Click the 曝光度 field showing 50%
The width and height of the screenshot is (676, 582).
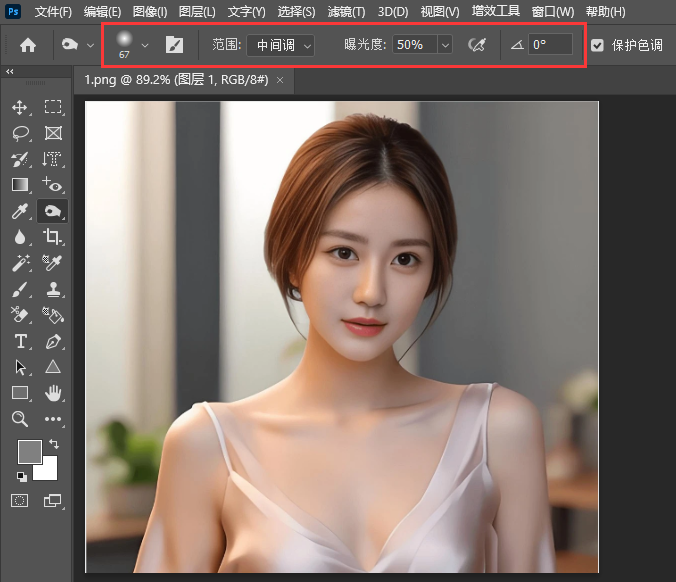[x=415, y=44]
